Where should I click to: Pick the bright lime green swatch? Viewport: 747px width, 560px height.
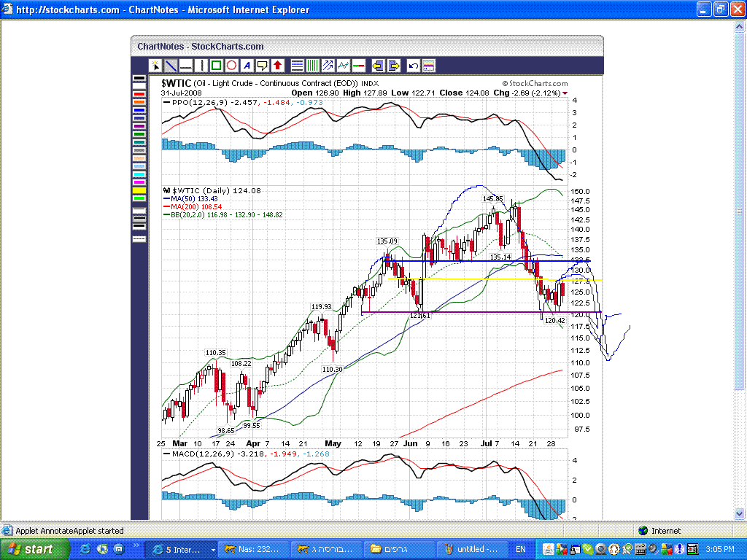click(x=139, y=198)
